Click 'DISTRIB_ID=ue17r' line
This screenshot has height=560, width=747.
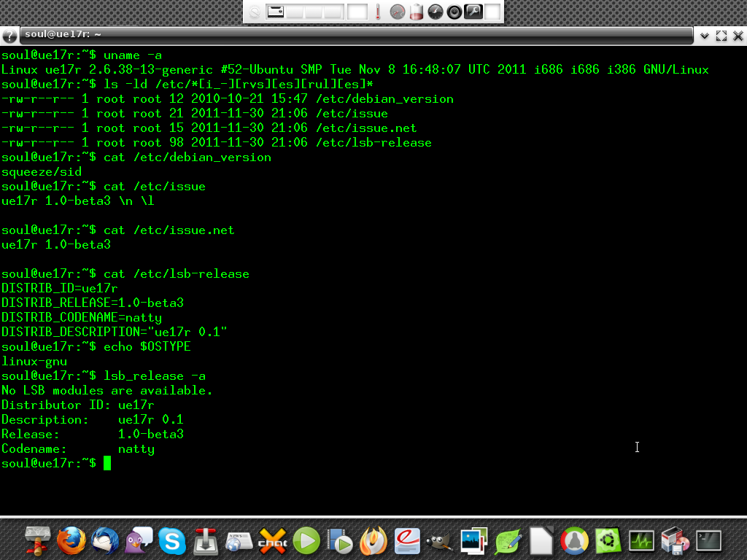point(60,289)
